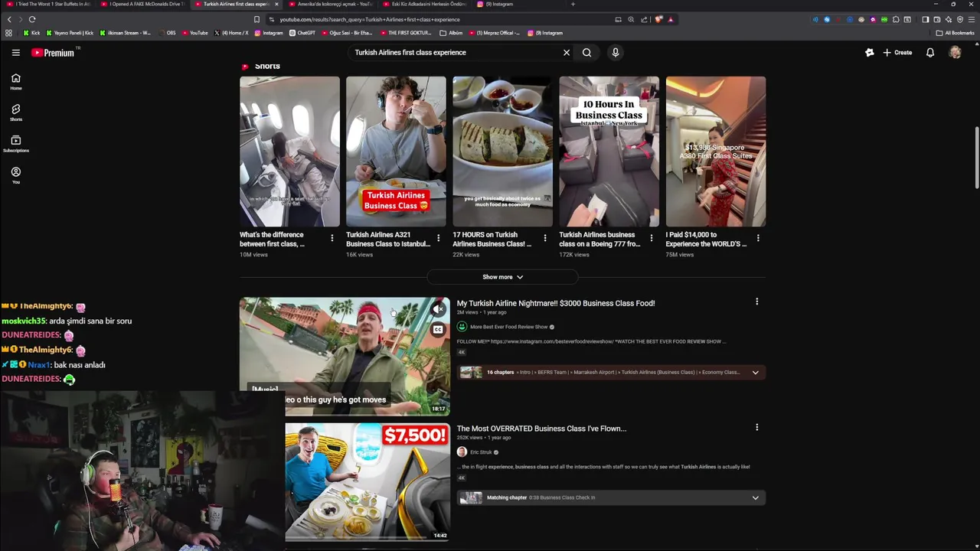Open more options for Most OVERRATED video
The image size is (980, 551).
tap(756, 427)
